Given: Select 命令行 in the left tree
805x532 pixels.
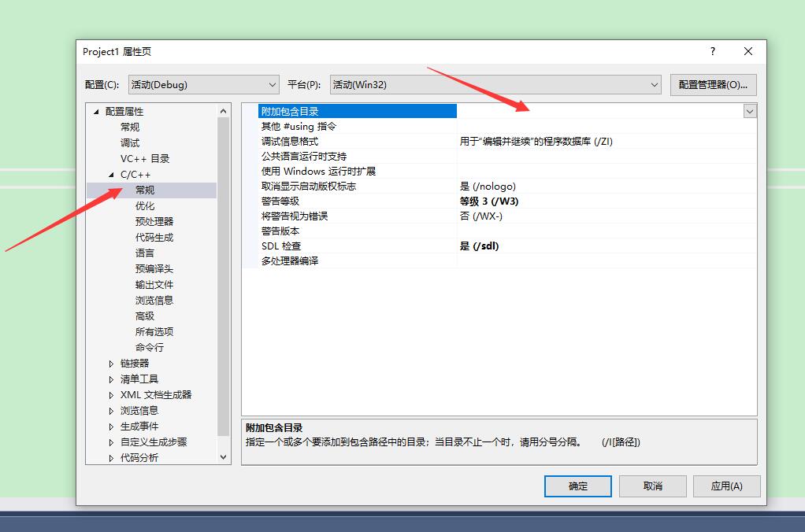Looking at the screenshot, I should pos(150,347).
